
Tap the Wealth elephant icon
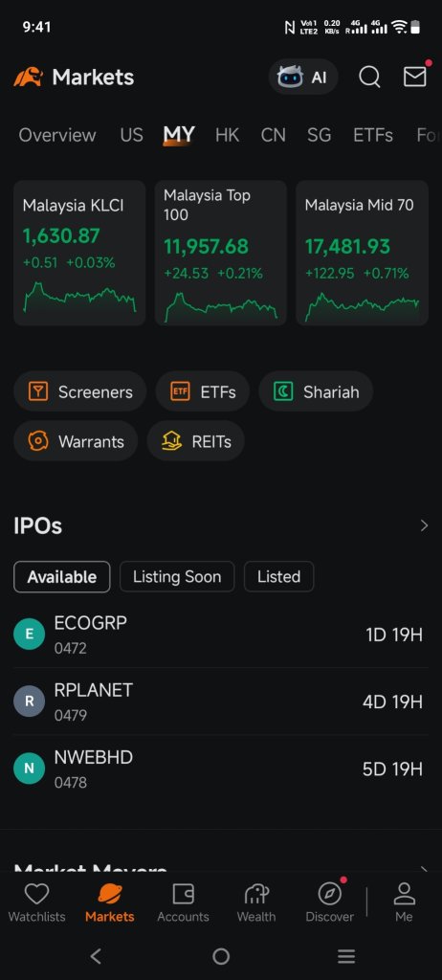(x=256, y=895)
